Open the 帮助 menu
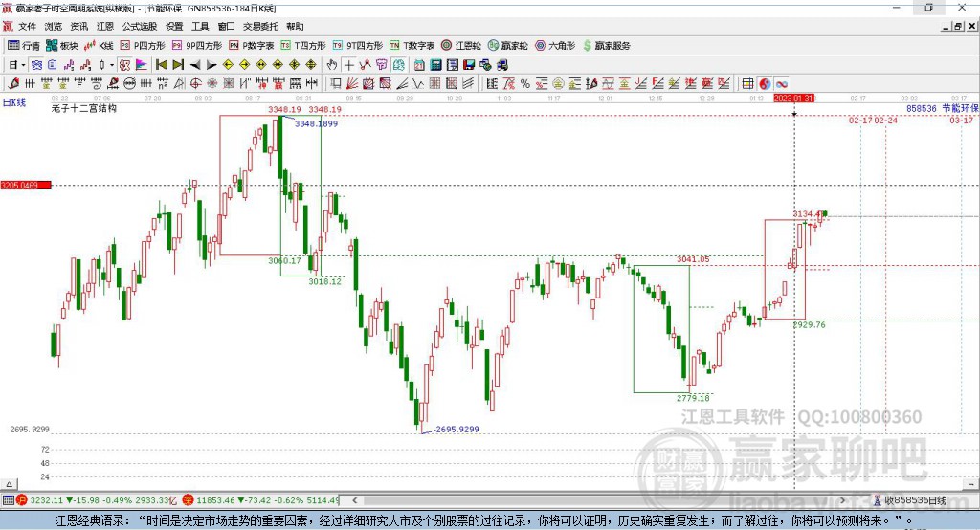This screenshot has width=980, height=530. coord(295,26)
